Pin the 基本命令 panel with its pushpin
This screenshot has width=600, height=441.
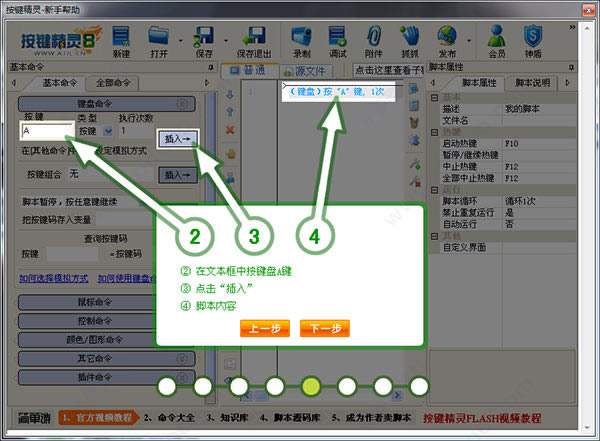coord(210,67)
